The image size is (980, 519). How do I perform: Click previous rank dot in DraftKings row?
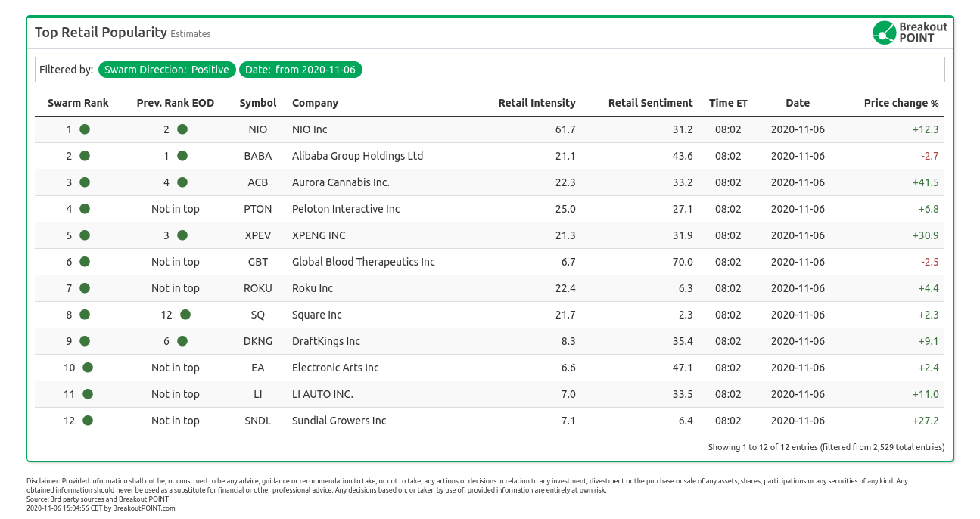(x=182, y=341)
